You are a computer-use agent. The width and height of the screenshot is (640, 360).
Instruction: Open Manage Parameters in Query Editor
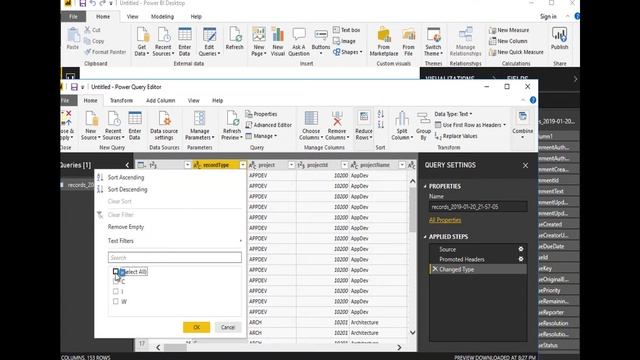[x=200, y=125]
